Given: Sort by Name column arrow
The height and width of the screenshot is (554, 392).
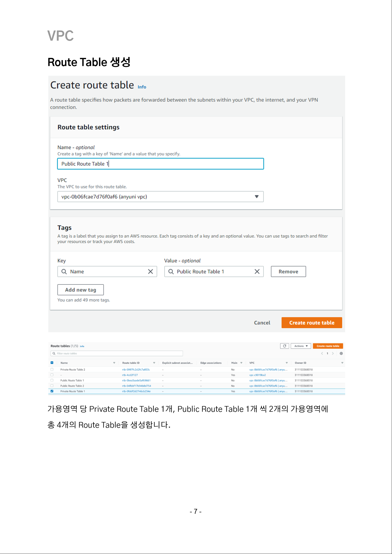Looking at the screenshot, I should 114,363.
